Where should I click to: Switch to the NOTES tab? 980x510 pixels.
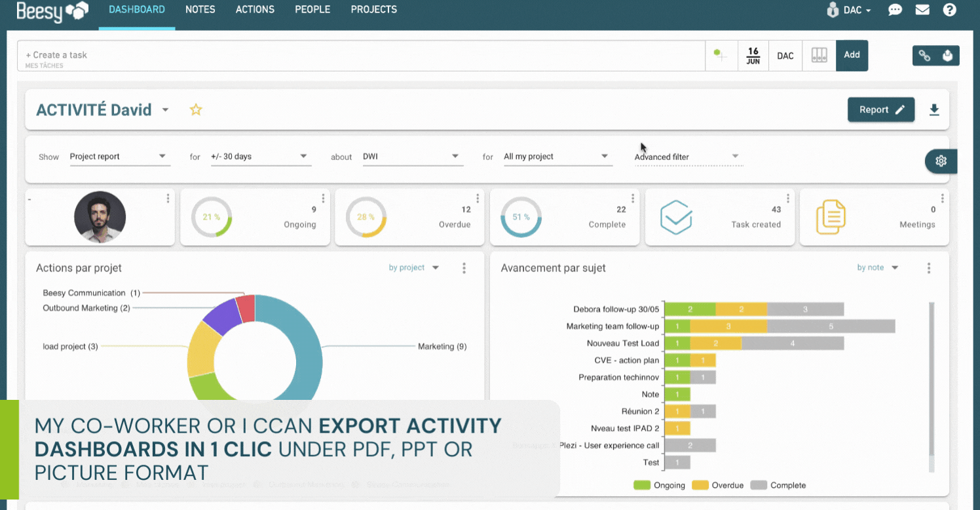pos(200,10)
